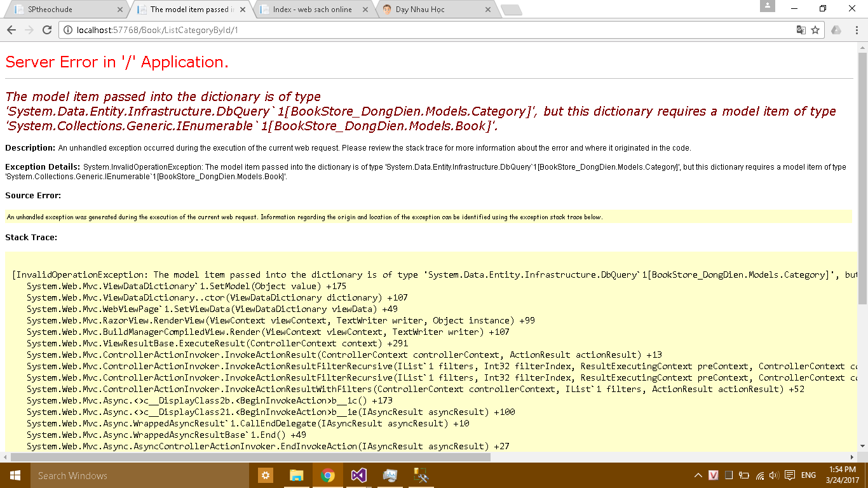Viewport: 868px width, 488px height.
Task: Open Visual Studio from the taskbar
Action: [358, 475]
